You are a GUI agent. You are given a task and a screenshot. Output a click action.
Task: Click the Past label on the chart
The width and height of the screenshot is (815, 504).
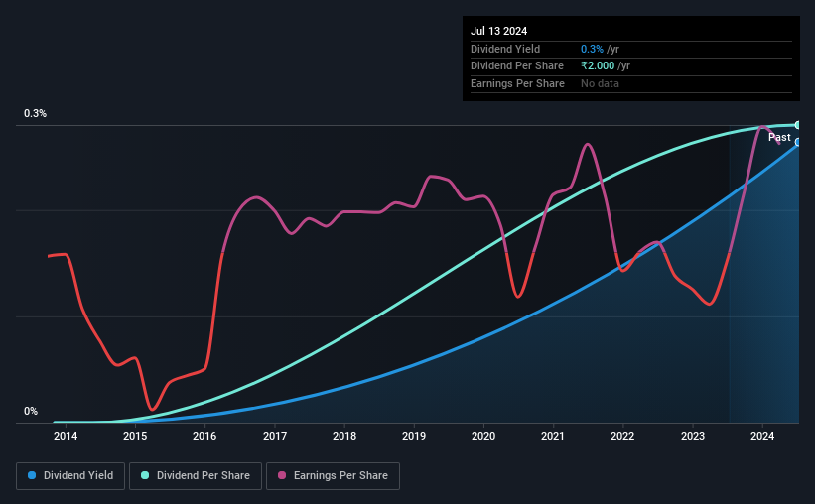click(779, 137)
